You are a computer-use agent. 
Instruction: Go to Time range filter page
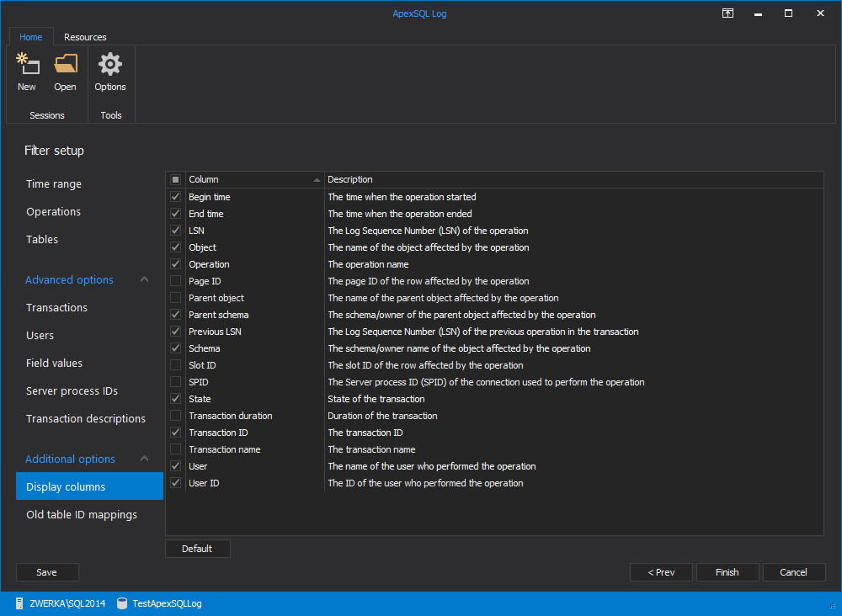point(54,184)
